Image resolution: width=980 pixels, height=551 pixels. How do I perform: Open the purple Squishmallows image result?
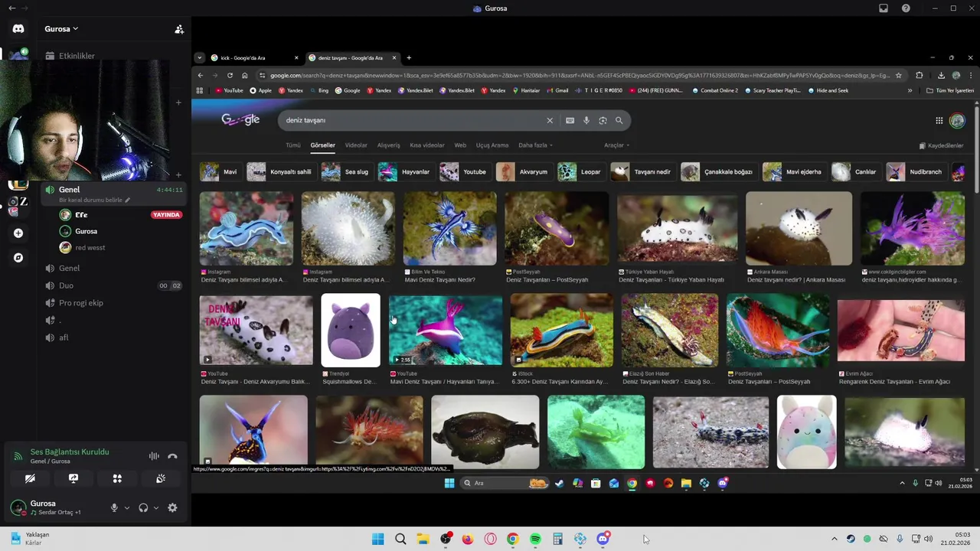pyautogui.click(x=351, y=330)
